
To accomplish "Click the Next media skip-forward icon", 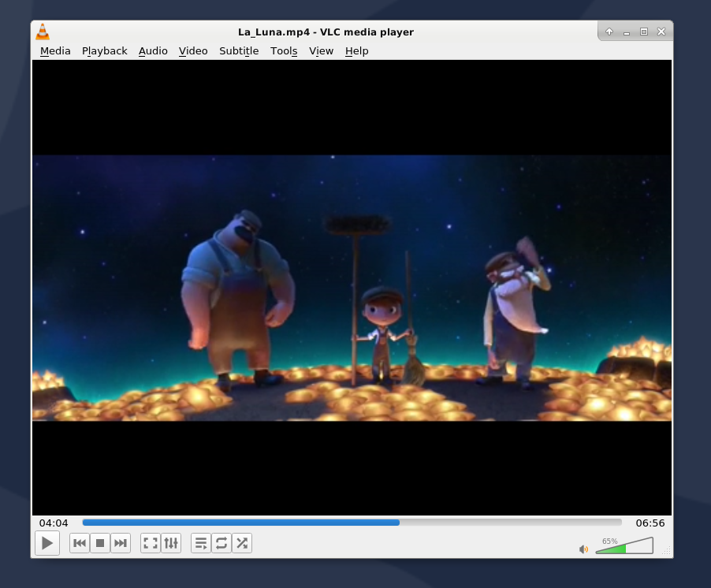I will [x=121, y=543].
